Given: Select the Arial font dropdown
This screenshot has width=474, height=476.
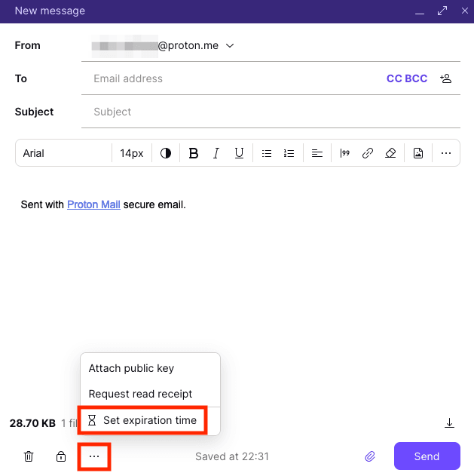Looking at the screenshot, I should pyautogui.click(x=64, y=153).
